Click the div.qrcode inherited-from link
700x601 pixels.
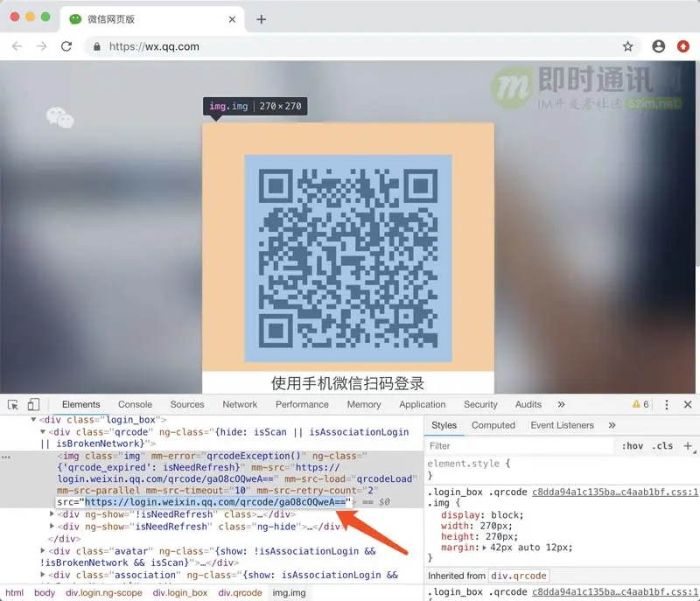pos(519,576)
